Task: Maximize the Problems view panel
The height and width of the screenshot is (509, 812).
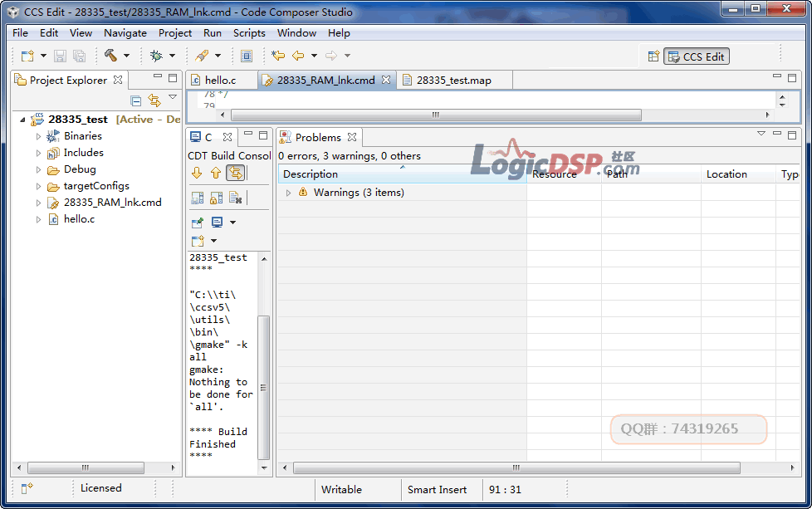Action: tap(792, 135)
